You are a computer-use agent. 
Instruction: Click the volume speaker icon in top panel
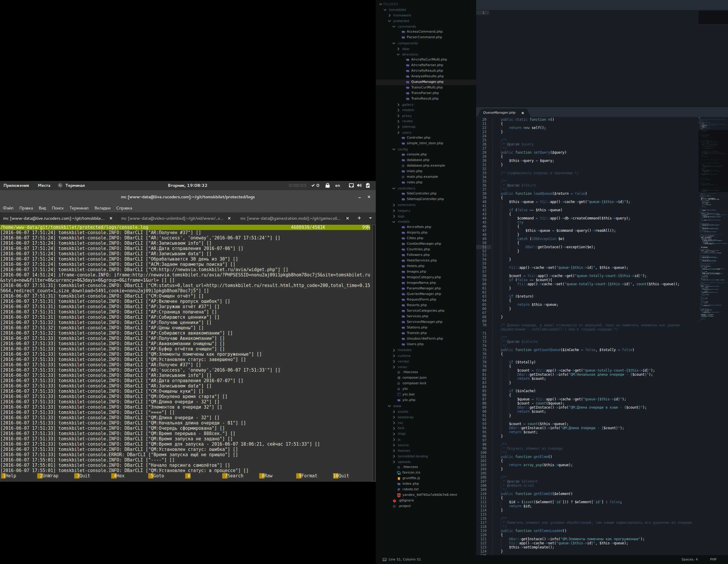[x=359, y=185]
